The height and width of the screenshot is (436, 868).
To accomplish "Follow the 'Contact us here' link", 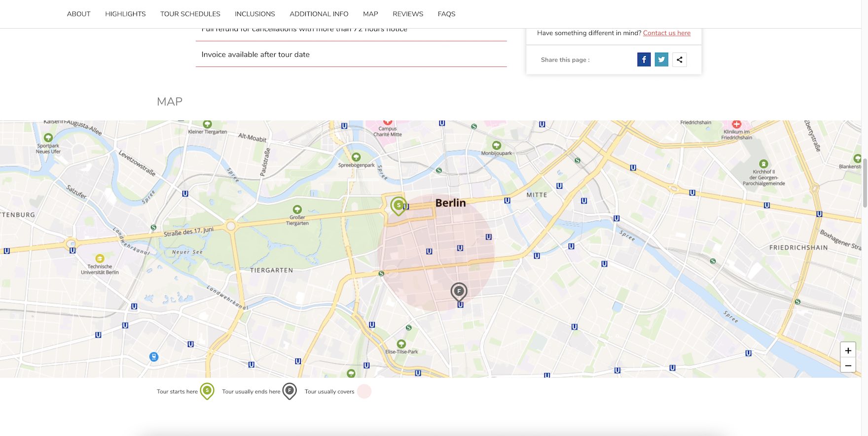I will 666,33.
